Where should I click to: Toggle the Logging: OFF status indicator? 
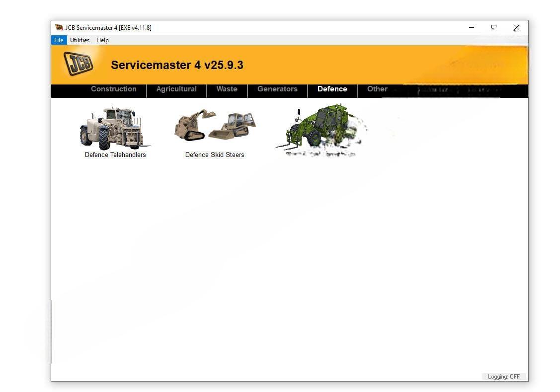(503, 377)
